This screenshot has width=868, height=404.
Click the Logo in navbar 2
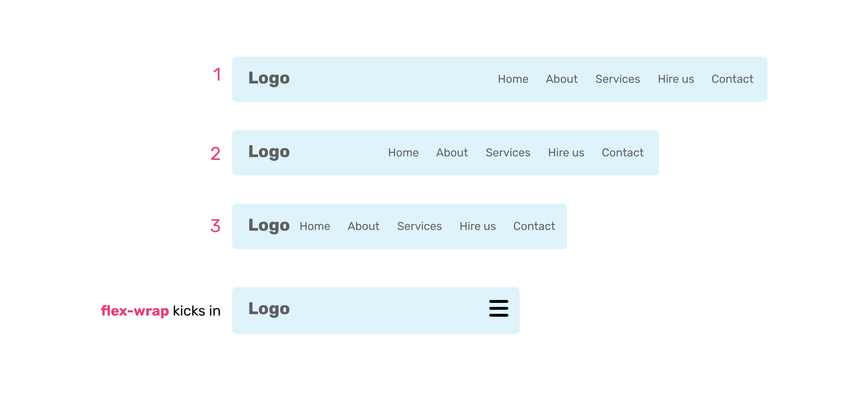(x=269, y=152)
